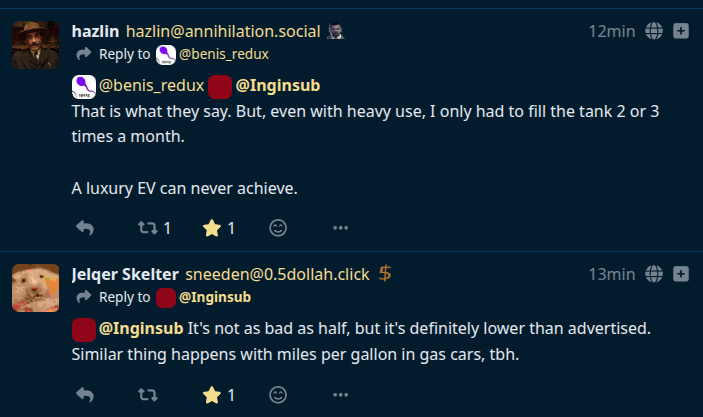Expand Jelqer Skelter's post with plus icon

pos(682,274)
